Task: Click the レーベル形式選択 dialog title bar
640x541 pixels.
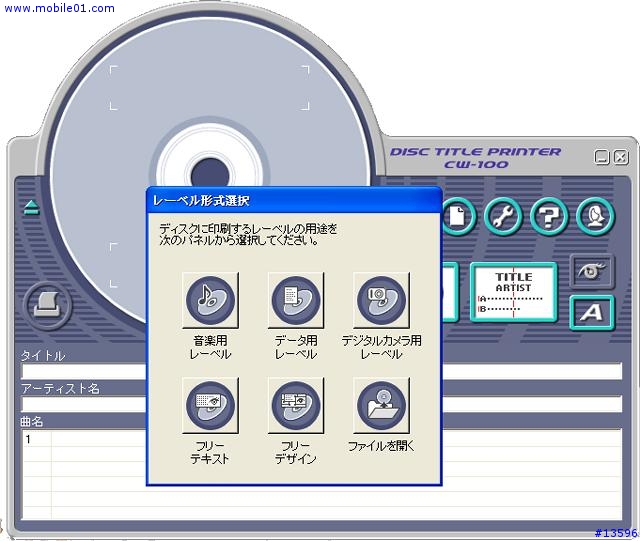Action: coord(294,200)
